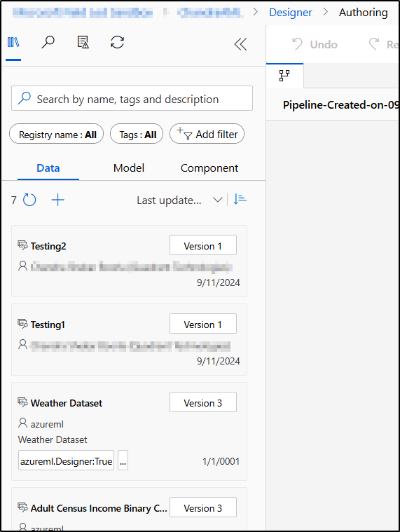400x532 pixels.
Task: Click the search magnifier inside search box
Action: (25, 98)
